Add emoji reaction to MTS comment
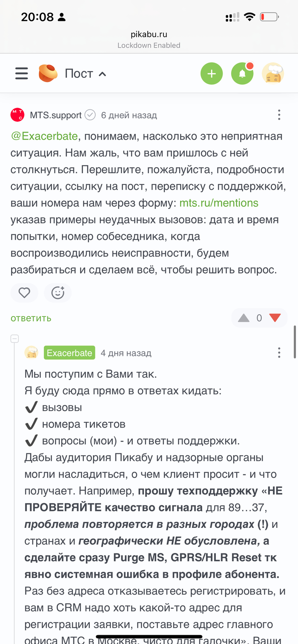The image size is (298, 644). 57,293
